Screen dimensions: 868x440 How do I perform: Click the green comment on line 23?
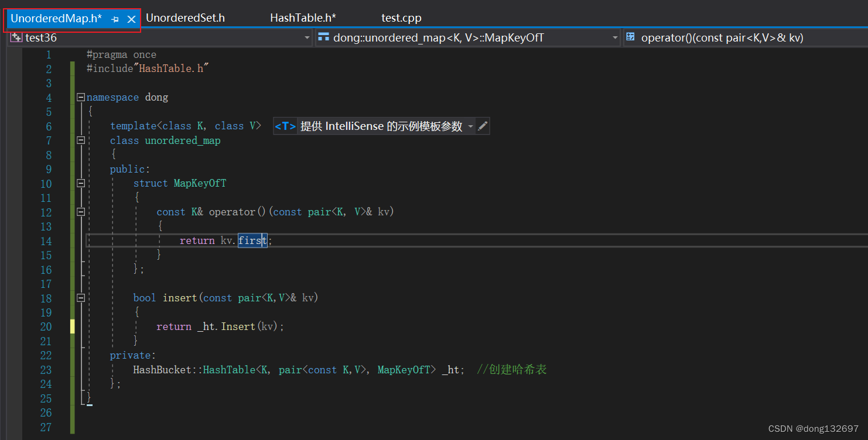tap(512, 369)
